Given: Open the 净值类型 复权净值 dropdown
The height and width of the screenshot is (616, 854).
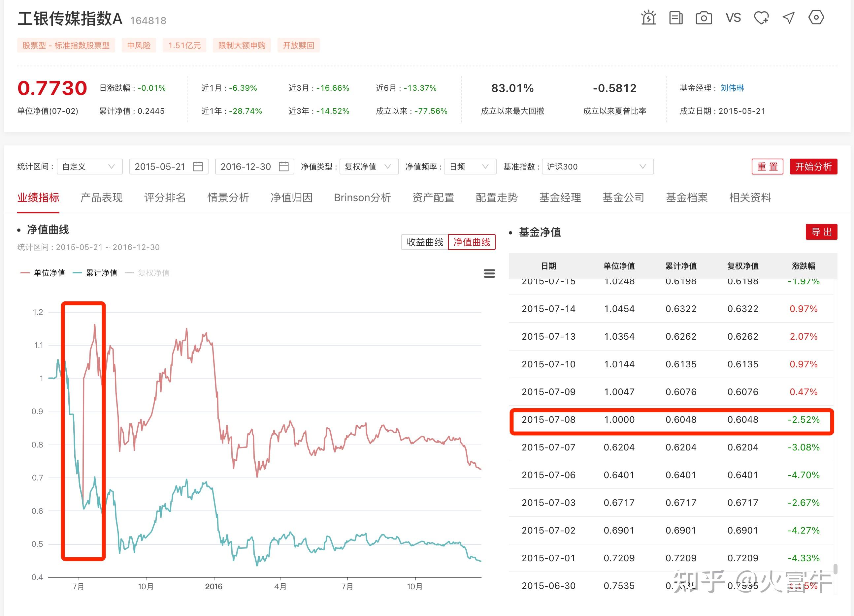Looking at the screenshot, I should click(x=369, y=166).
